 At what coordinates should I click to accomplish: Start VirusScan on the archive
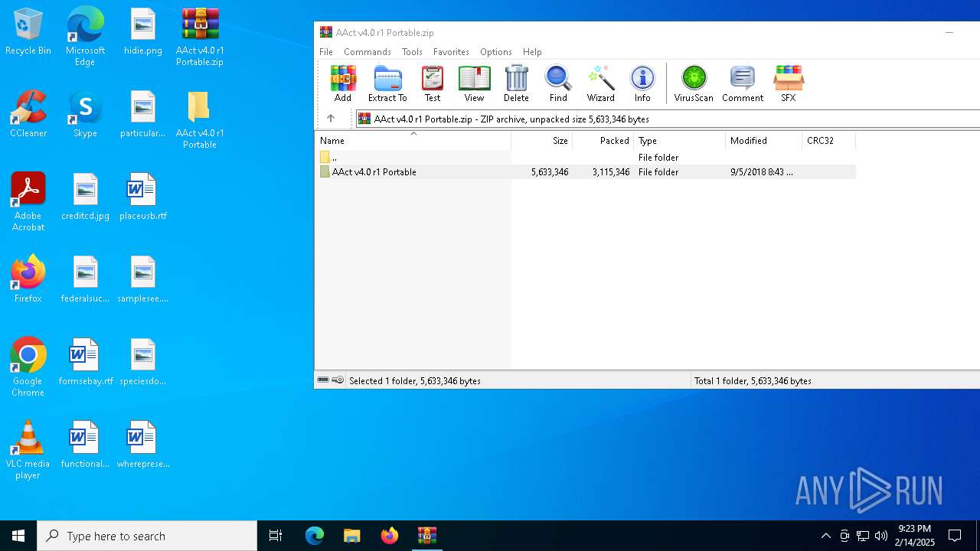click(694, 83)
